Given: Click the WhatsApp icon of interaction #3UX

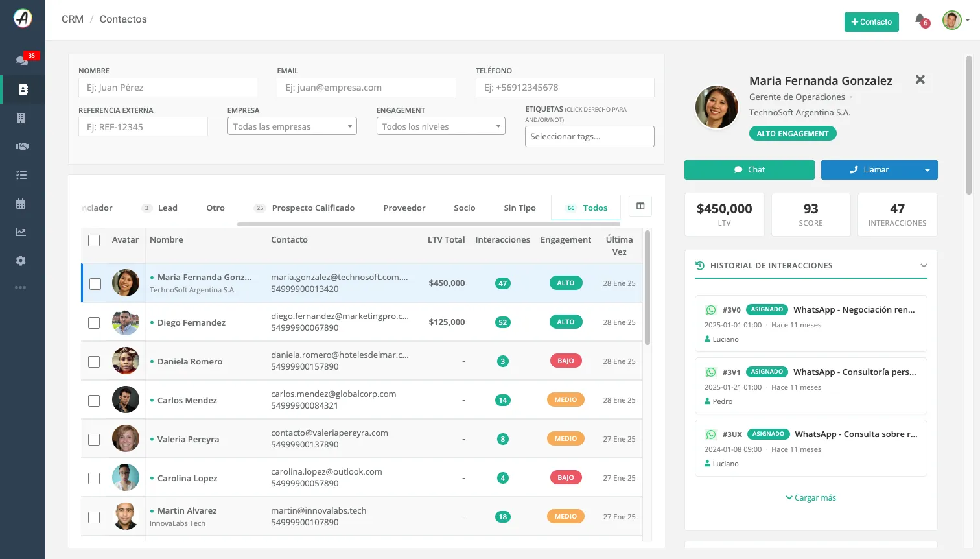Looking at the screenshot, I should (711, 434).
